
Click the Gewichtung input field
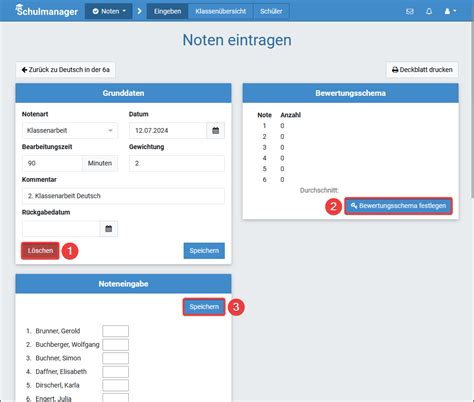[177, 163]
